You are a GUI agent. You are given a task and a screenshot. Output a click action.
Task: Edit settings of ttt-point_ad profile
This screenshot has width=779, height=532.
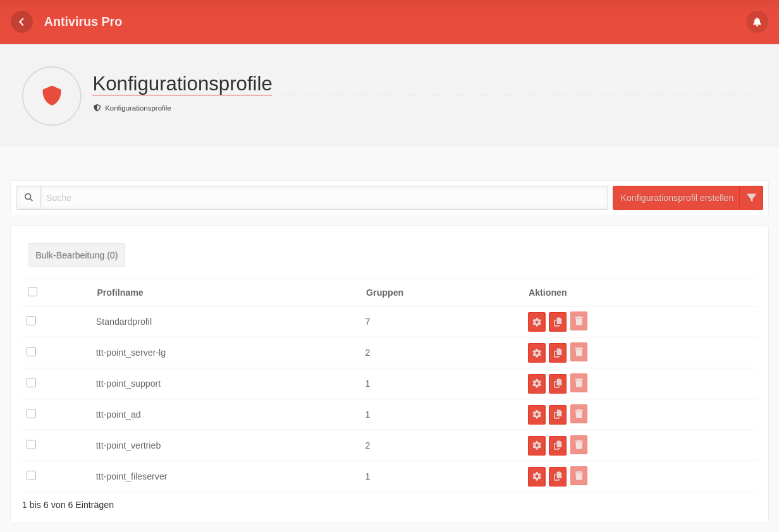point(537,414)
